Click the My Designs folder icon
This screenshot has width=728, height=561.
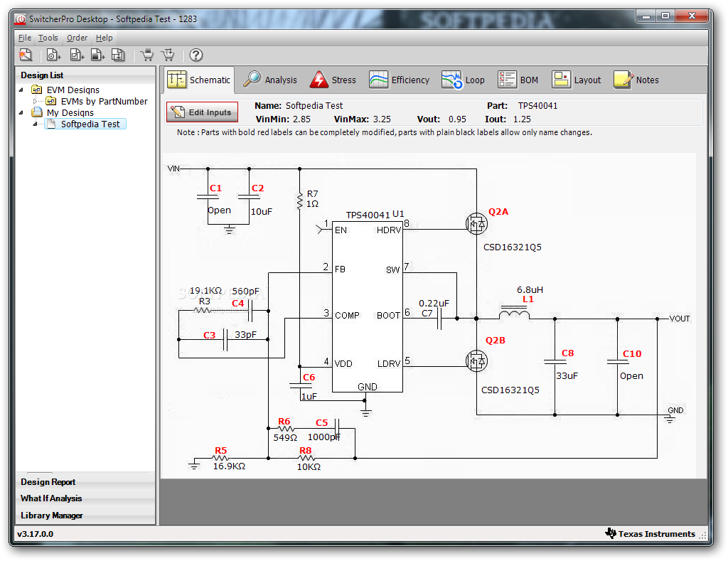37,112
